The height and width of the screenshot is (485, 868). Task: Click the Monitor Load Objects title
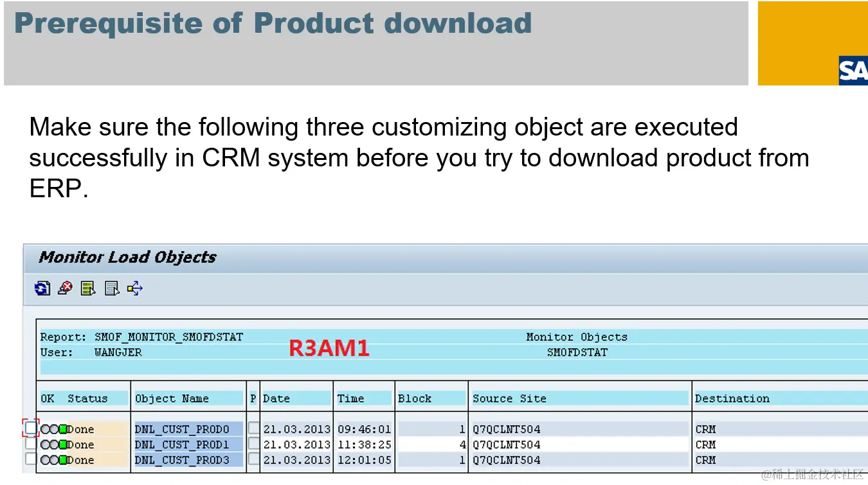127,258
